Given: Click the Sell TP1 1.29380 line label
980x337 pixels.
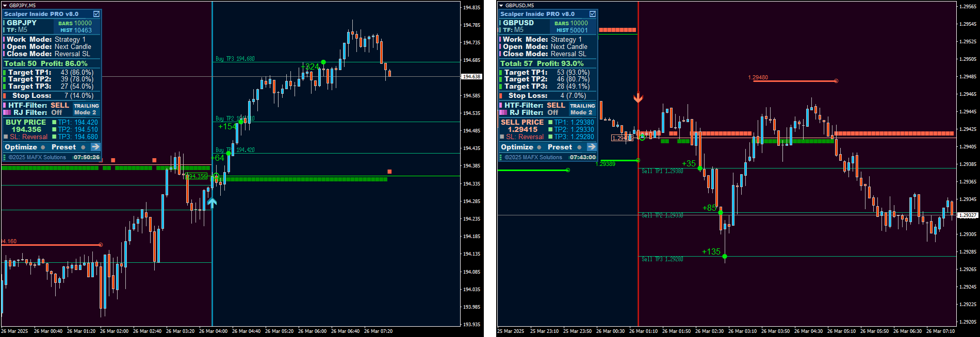Looking at the screenshot, I should 662,171.
